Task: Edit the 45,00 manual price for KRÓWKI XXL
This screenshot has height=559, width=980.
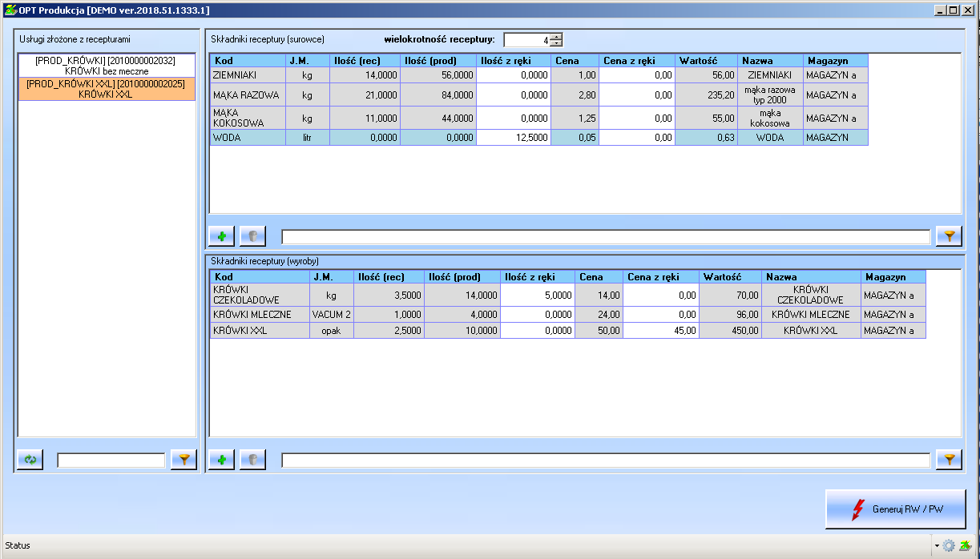Action: coord(661,330)
